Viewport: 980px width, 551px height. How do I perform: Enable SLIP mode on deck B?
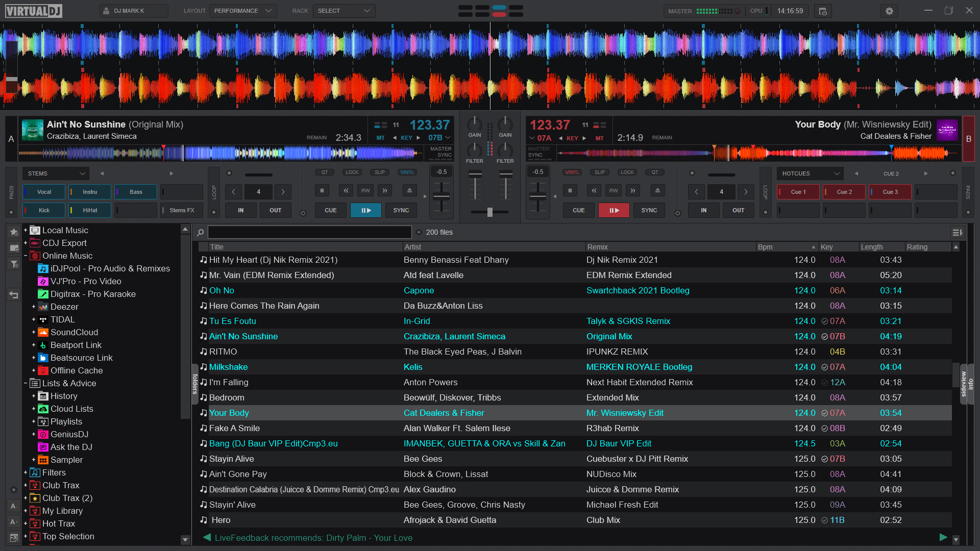[x=599, y=172]
